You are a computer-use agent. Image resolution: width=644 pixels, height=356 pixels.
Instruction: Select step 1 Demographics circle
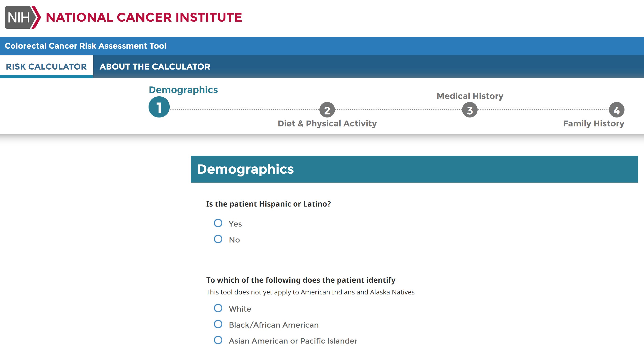pyautogui.click(x=159, y=107)
